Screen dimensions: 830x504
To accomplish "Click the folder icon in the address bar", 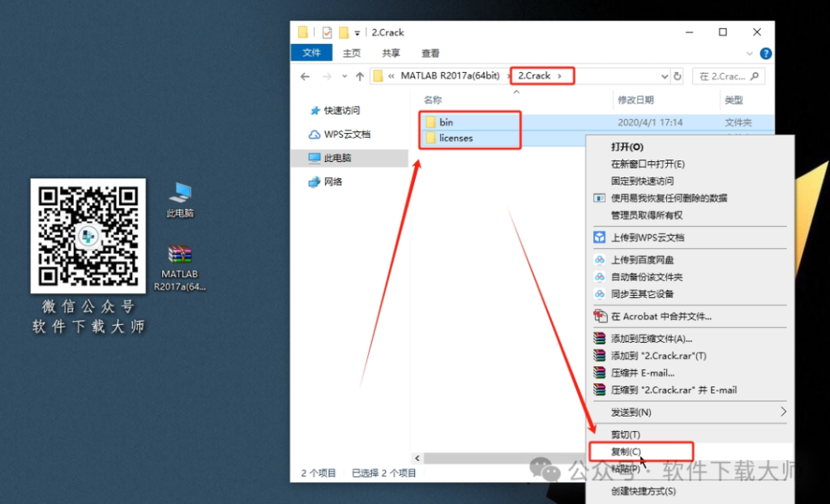I will (x=378, y=75).
